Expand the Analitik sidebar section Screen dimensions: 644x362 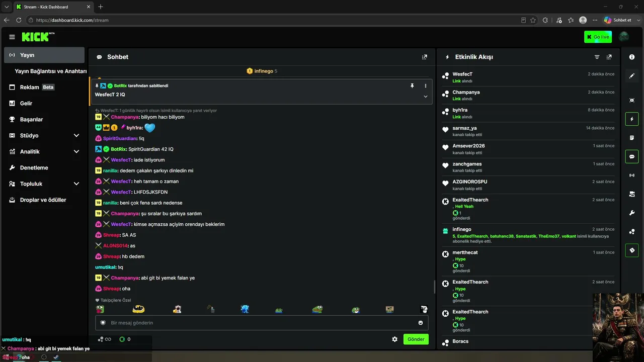coord(76,152)
